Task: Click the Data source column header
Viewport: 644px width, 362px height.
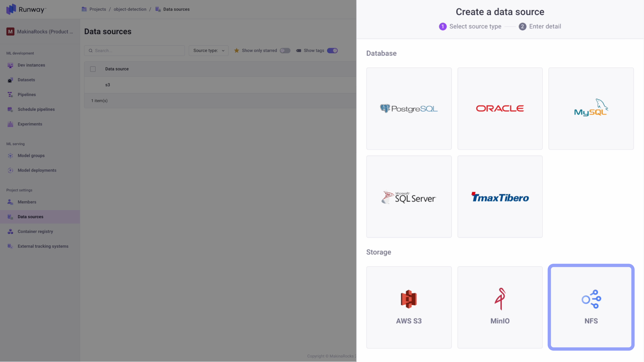Action: point(117,69)
